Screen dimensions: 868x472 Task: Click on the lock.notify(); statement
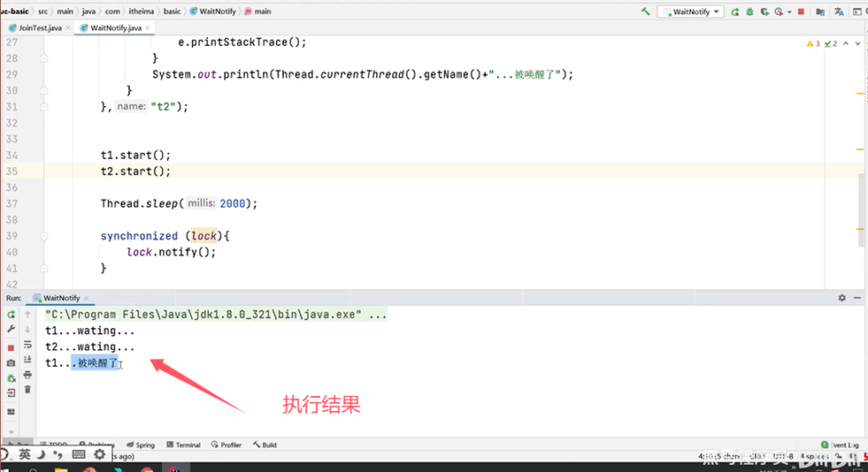click(171, 252)
